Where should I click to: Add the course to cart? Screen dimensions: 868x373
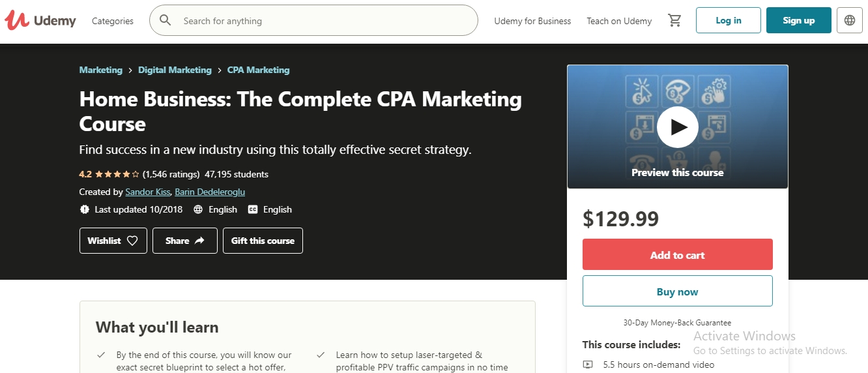pos(677,255)
